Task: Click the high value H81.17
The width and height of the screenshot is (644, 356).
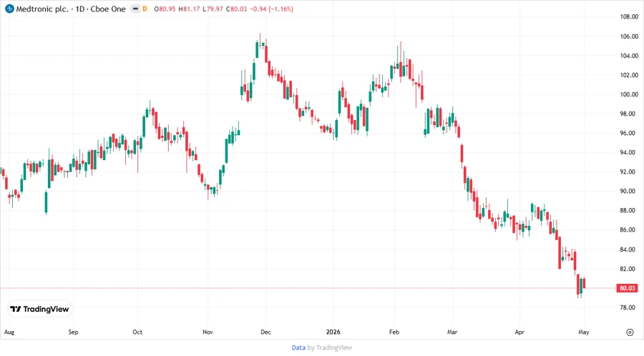Action: point(190,9)
